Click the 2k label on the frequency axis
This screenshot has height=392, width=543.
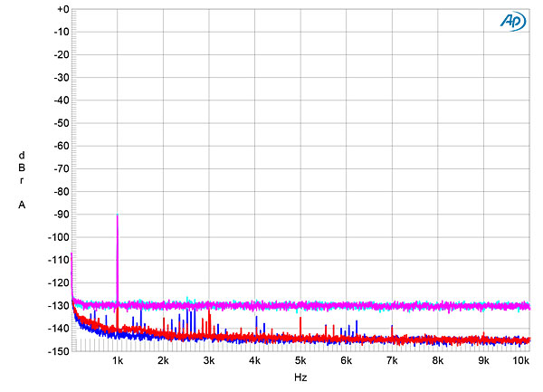click(164, 360)
